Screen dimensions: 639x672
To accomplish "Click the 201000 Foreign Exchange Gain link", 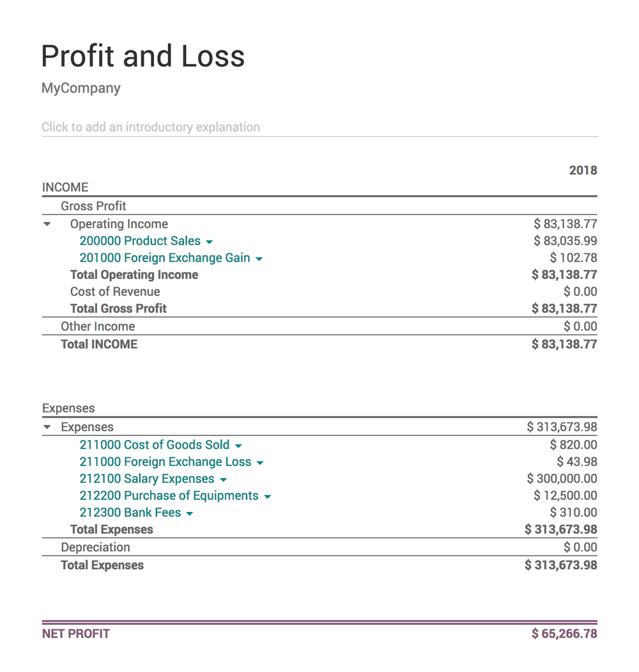I will tap(164, 258).
